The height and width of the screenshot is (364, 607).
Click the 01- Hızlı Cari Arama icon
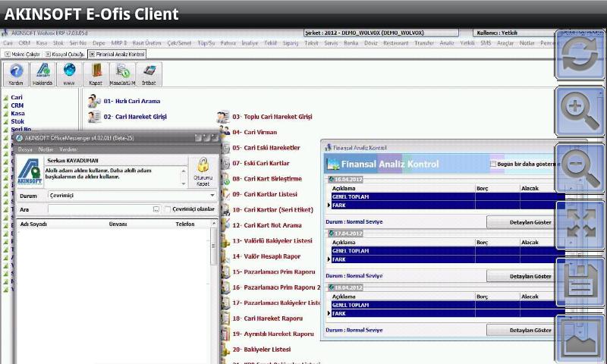93,101
